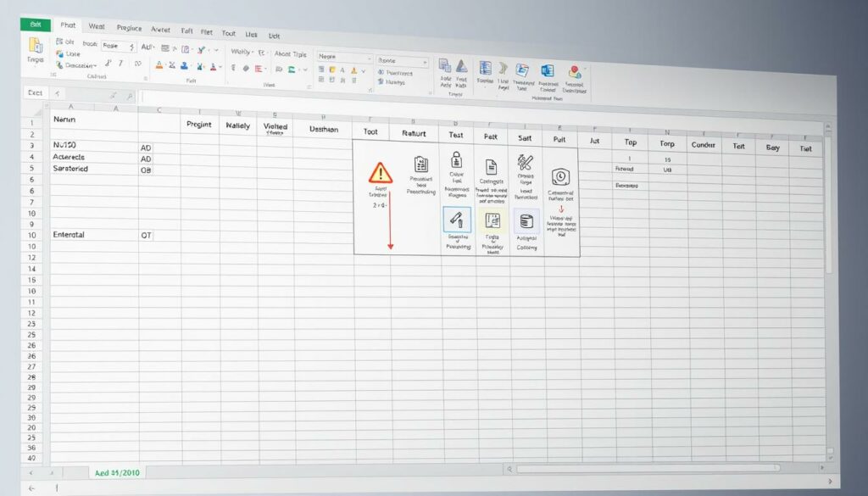This screenshot has height=496, width=868.
Task: Click the Liace button in clipboard group
Action: [x=68, y=53]
